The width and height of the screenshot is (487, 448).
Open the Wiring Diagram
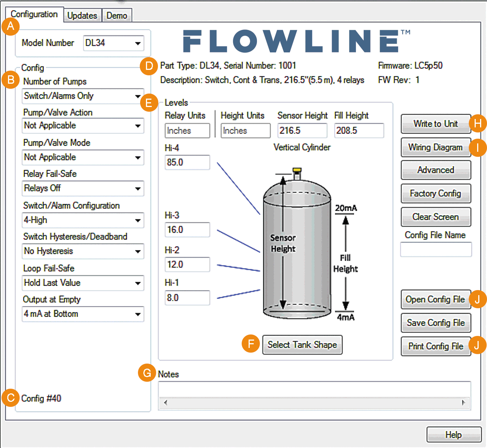[436, 147]
